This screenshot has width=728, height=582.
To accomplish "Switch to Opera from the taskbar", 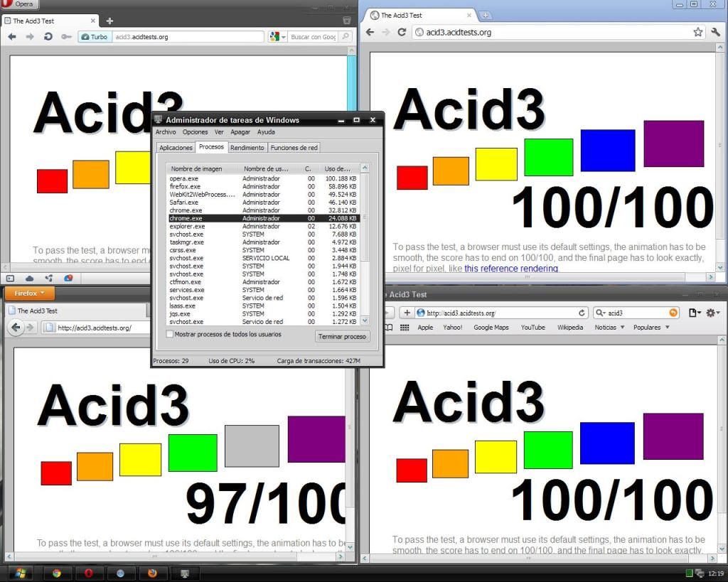I will [88, 573].
